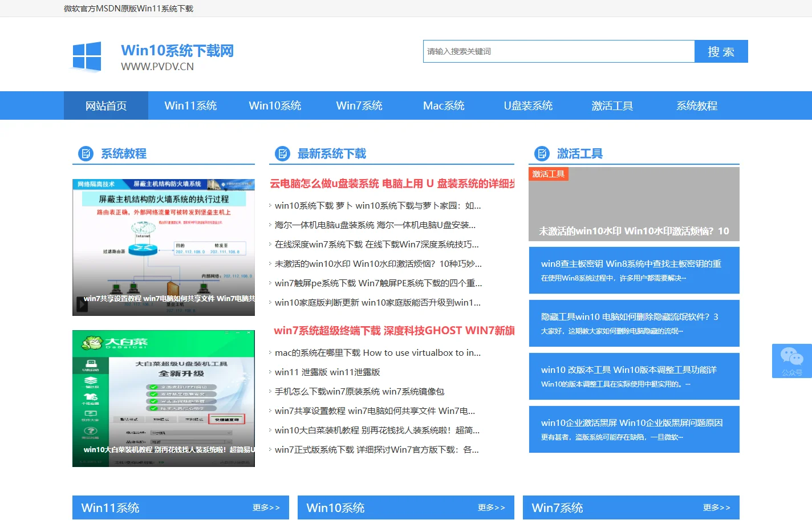The image size is (812, 532).
Task: Open the 激活工具 nav menu item
Action: point(612,105)
